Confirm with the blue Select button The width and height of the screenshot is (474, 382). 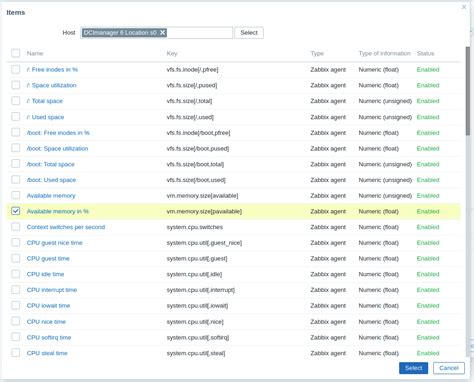[x=413, y=368]
